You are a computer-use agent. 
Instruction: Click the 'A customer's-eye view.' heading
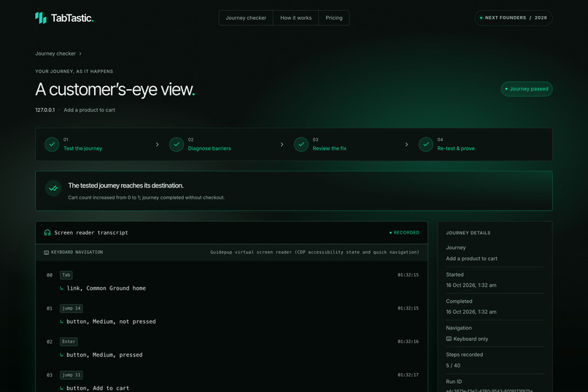click(x=115, y=89)
